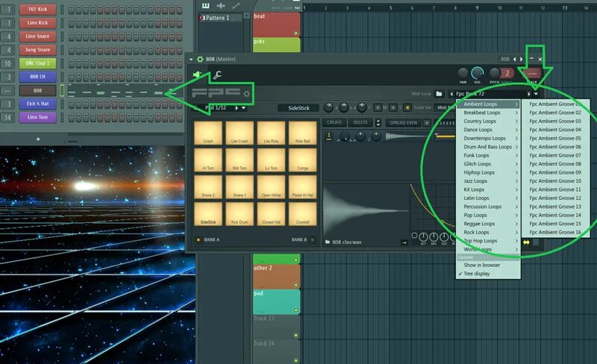Open the Fpc Rock 72 preset dropdown arrow
This screenshot has width=597, height=364.
536,94
